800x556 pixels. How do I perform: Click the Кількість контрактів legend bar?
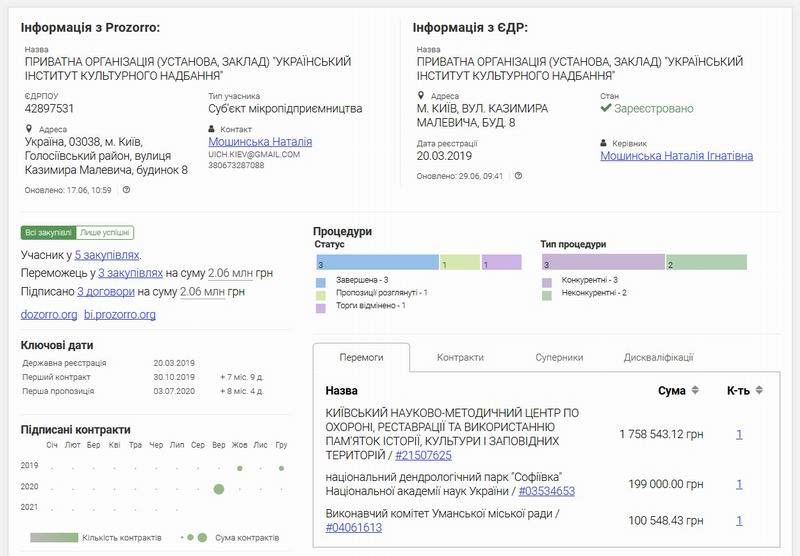(x=54, y=538)
